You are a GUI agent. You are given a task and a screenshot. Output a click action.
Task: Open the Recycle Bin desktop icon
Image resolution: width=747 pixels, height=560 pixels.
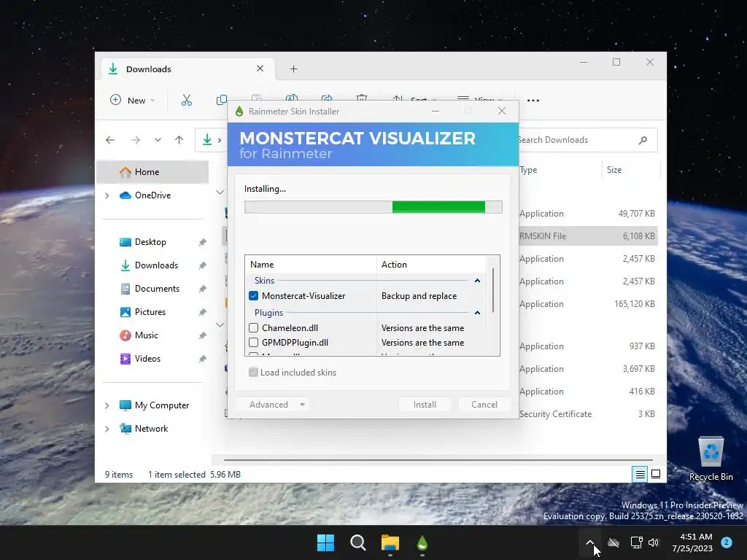[711, 459]
